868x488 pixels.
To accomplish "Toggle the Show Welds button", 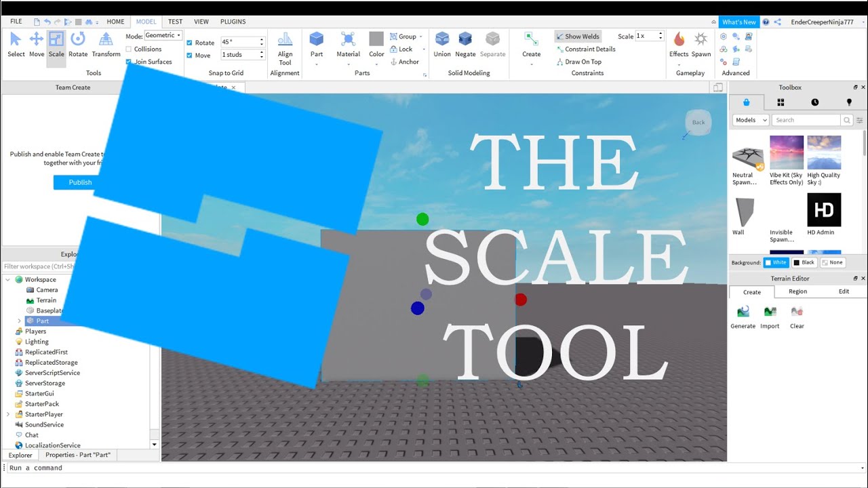I will 578,37.
